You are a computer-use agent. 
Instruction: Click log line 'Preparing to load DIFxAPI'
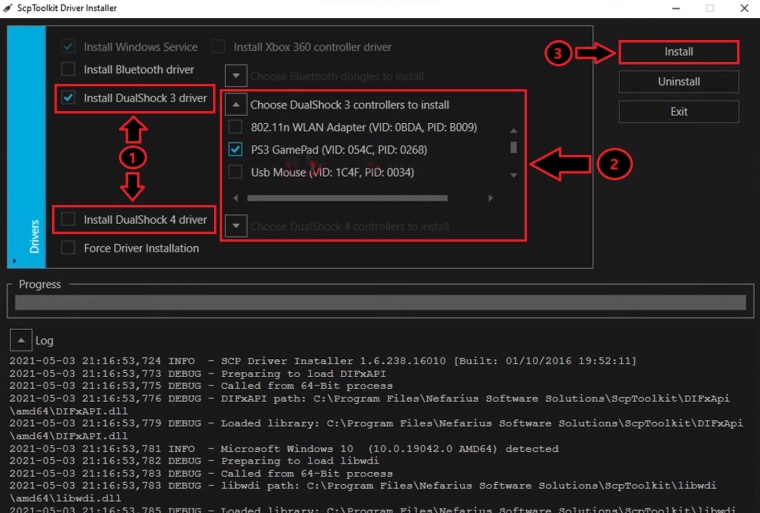click(x=198, y=373)
